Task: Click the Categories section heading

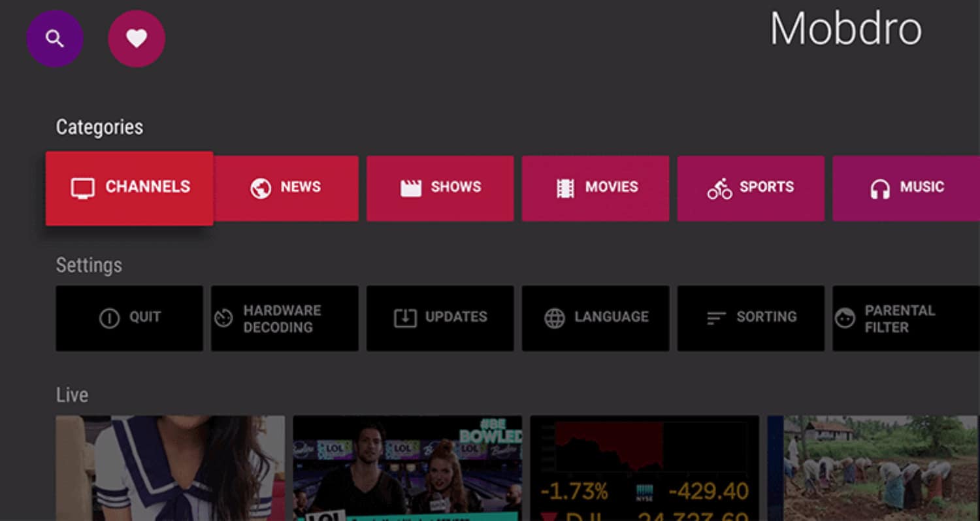Action: point(99,127)
